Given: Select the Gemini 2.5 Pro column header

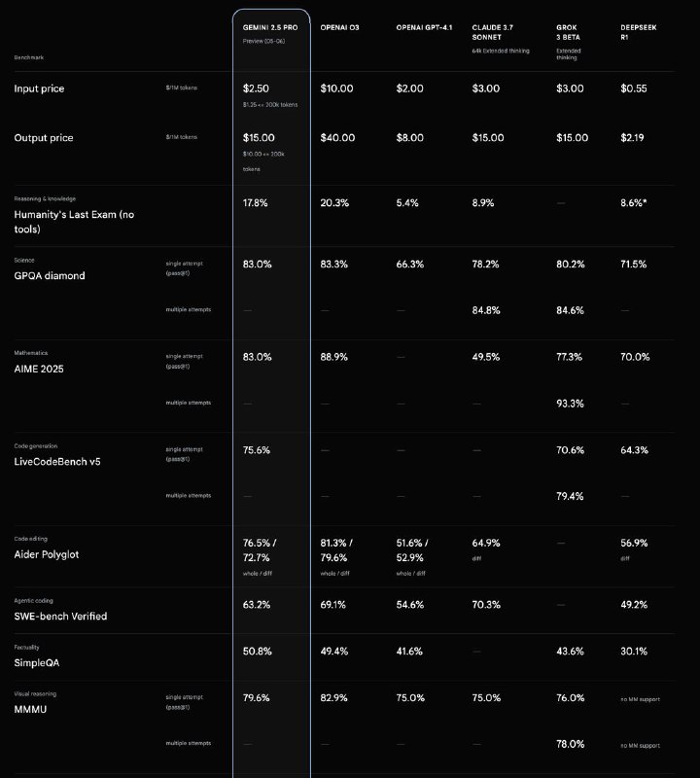Looking at the screenshot, I should tap(270, 28).
